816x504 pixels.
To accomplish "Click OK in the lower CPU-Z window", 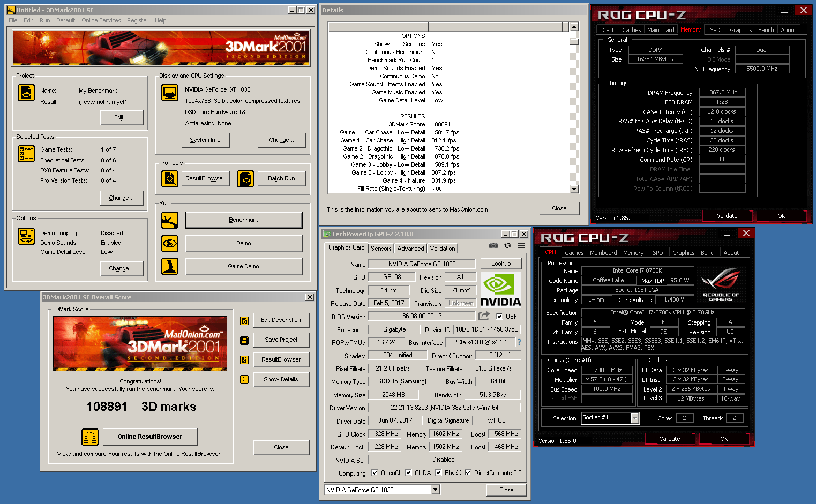I will click(724, 439).
